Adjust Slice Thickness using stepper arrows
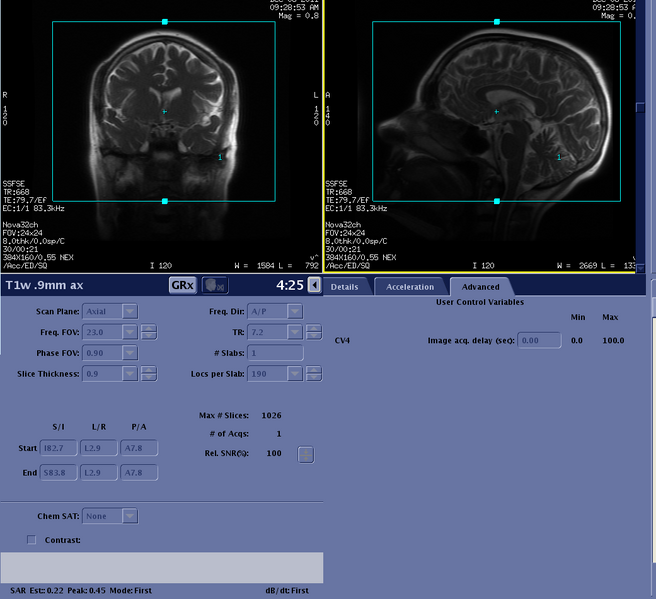 [149, 374]
